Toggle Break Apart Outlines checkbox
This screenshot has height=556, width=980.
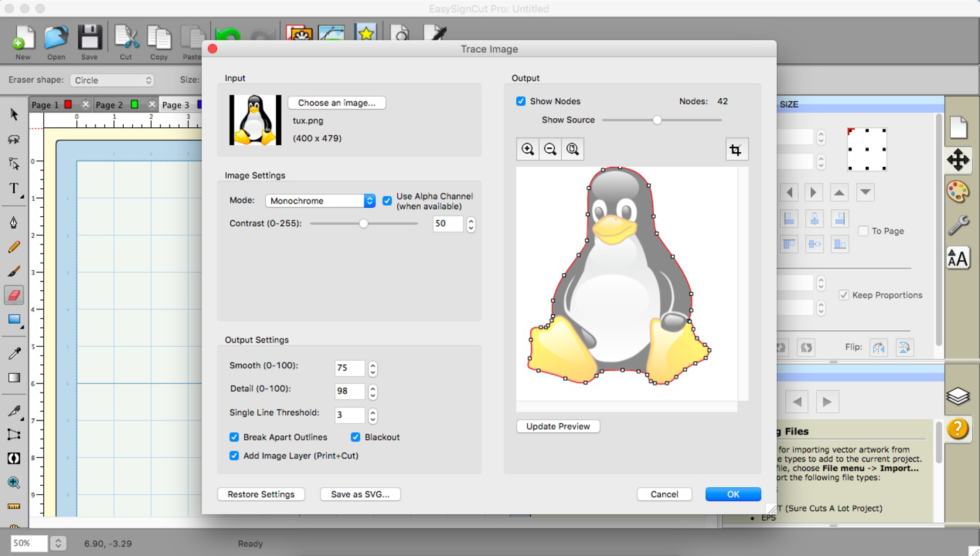pyautogui.click(x=234, y=437)
